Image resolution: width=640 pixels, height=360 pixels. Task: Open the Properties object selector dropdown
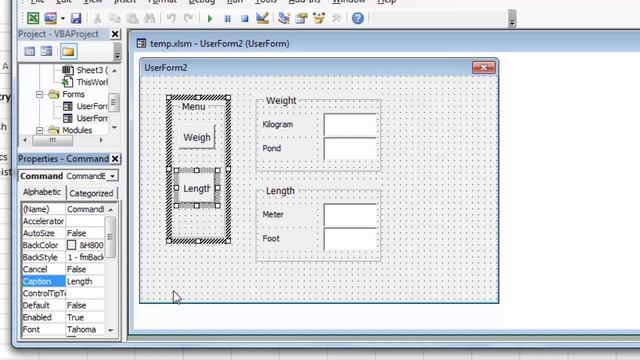tap(112, 176)
